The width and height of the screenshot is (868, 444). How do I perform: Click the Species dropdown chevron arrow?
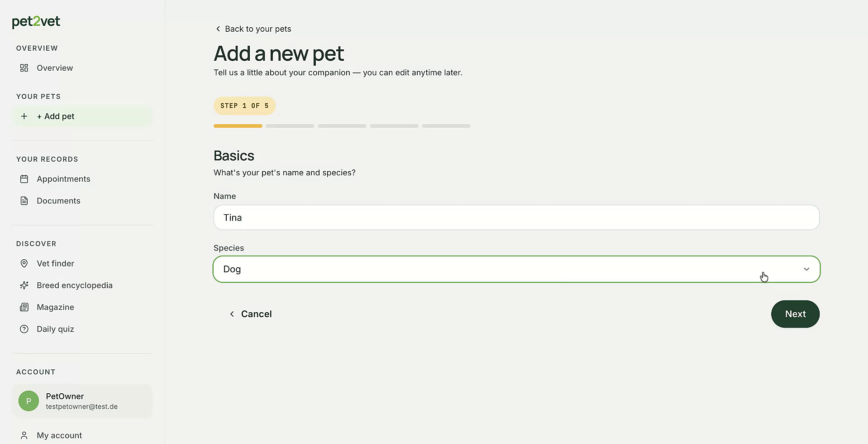coord(806,269)
